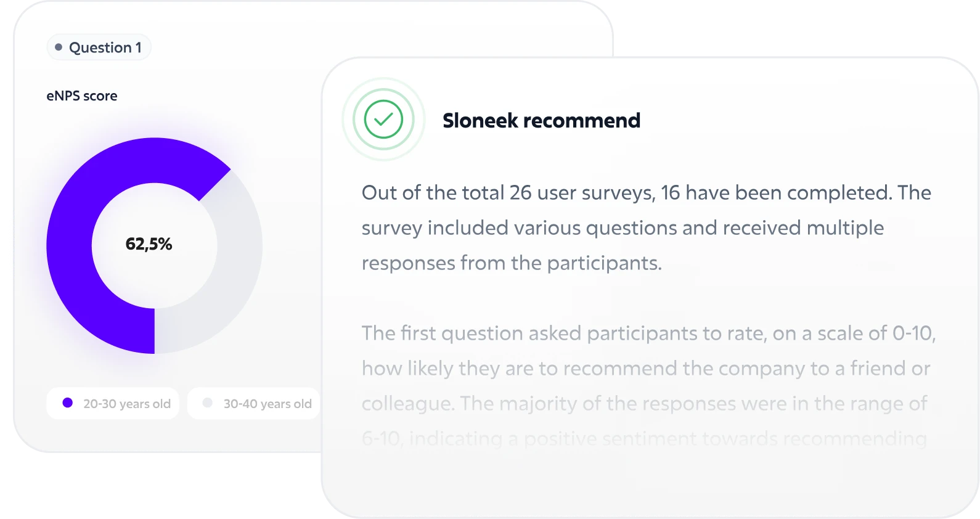Select the Question 1 tag

point(99,47)
